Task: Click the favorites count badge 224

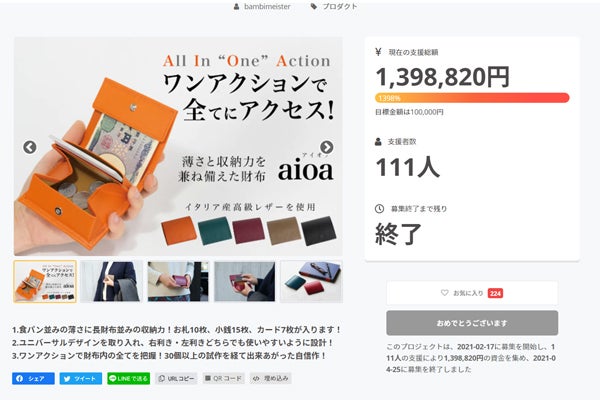Action: coord(494,293)
